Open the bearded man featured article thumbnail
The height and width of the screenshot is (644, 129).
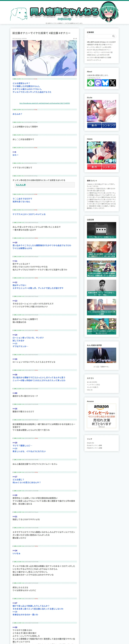pos(101,288)
